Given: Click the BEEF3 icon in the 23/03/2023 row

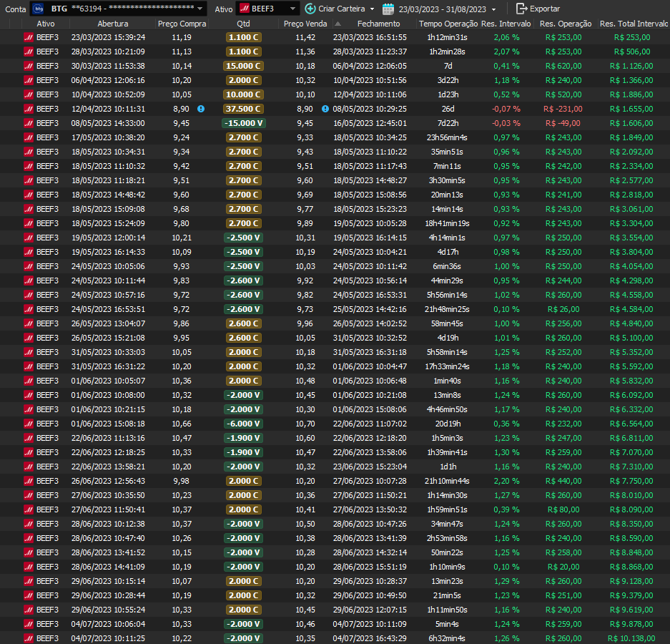Looking at the screenshot, I should click(x=29, y=37).
